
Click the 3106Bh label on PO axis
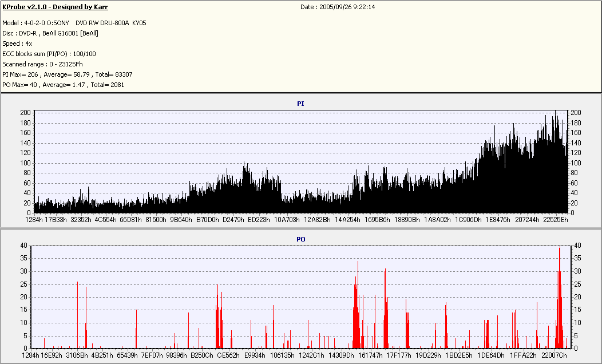(77, 355)
